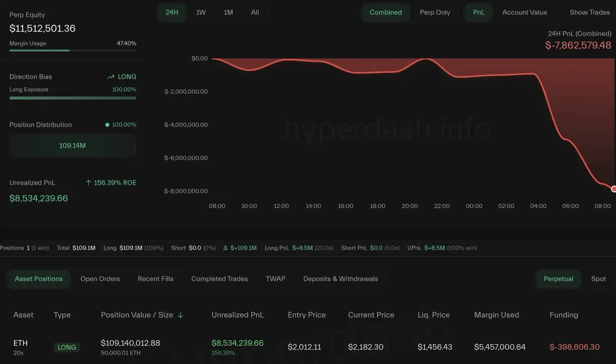
Task: Switch chart to 1W range
Action: [201, 12]
